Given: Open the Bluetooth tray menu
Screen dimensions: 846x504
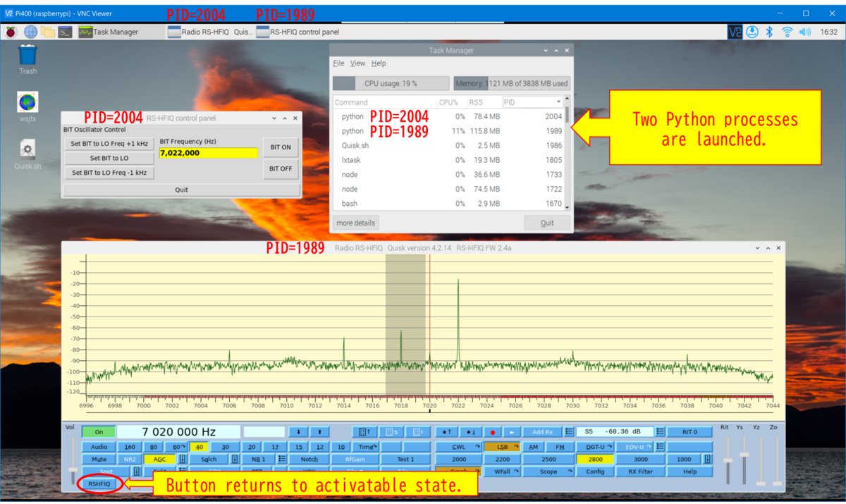Looking at the screenshot, I should (x=770, y=32).
